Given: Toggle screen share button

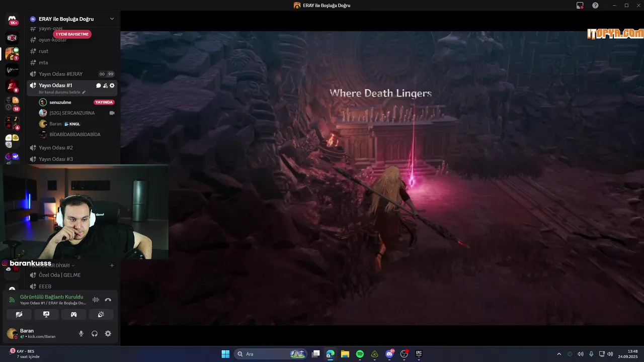Looking at the screenshot, I should click(x=46, y=315).
